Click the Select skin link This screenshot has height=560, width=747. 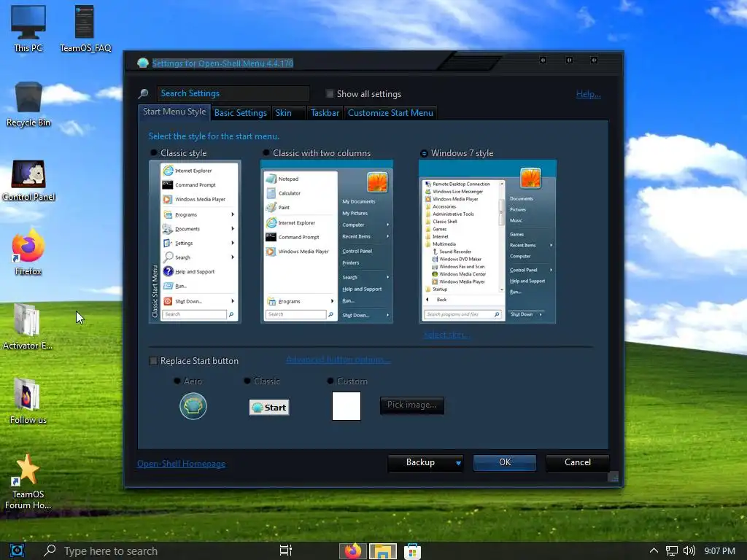point(446,335)
